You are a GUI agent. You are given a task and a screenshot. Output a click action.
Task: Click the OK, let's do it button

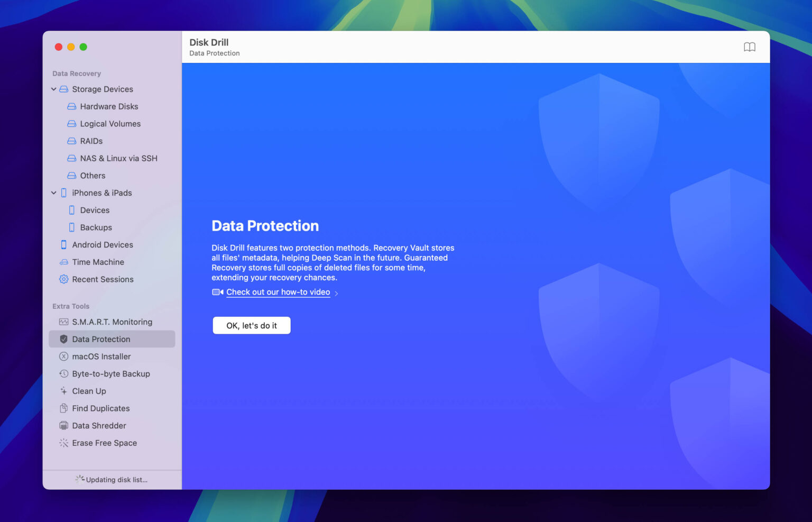[251, 325]
